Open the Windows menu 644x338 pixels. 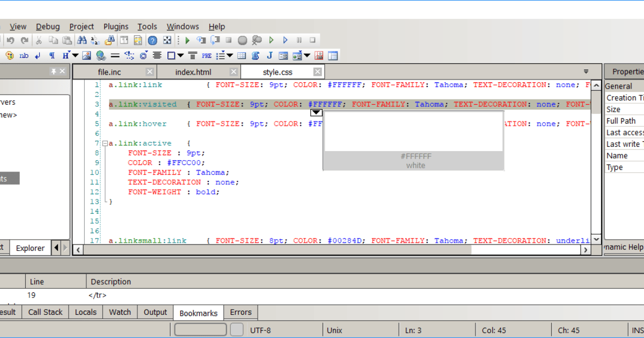click(182, 26)
